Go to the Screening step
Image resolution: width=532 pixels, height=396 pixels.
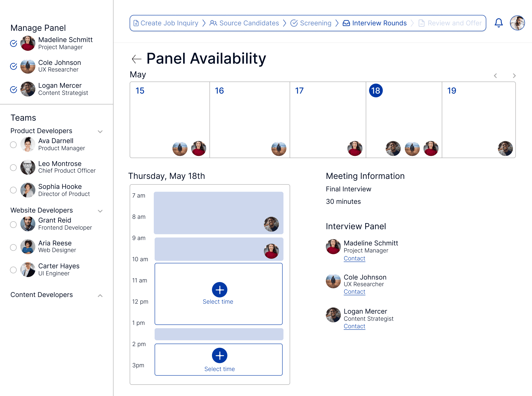(x=316, y=23)
